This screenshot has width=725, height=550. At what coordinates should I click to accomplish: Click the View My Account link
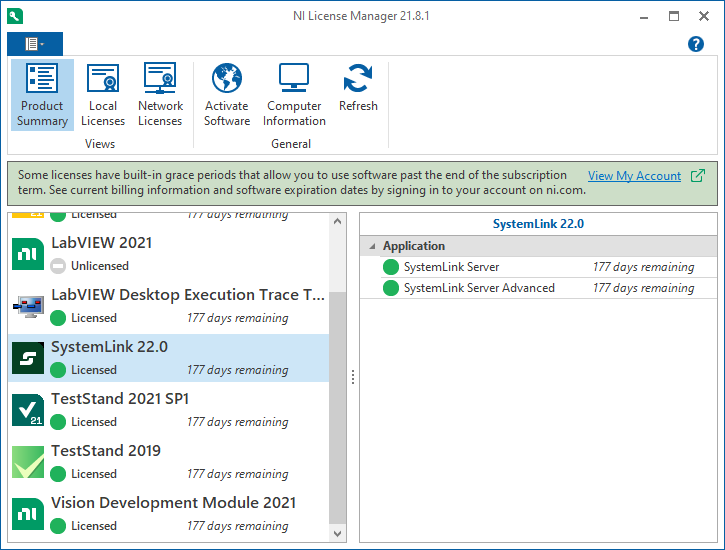(x=634, y=176)
